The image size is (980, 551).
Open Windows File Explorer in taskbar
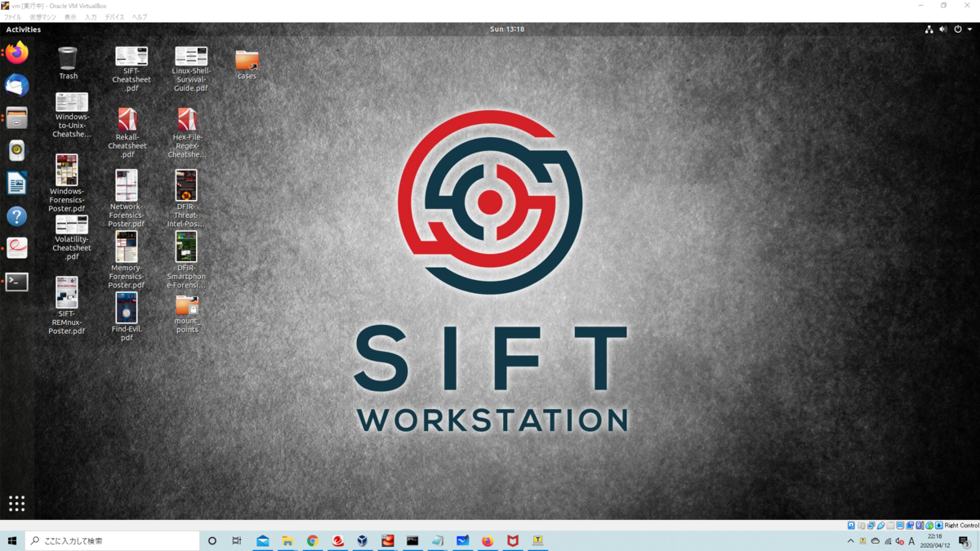(x=287, y=540)
